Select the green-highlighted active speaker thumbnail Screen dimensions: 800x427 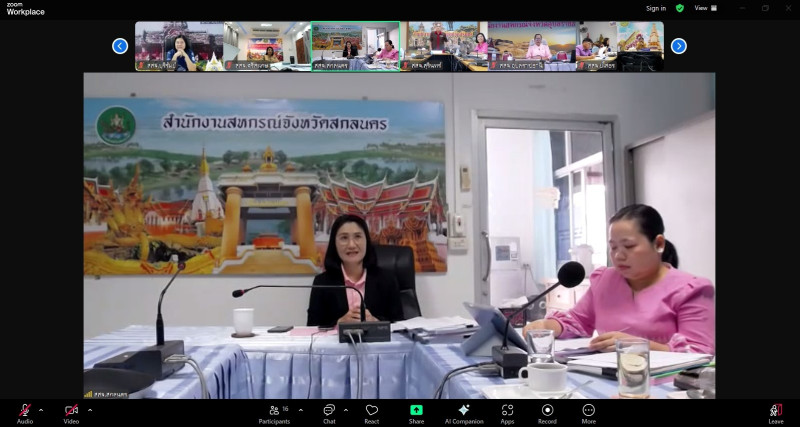355,46
